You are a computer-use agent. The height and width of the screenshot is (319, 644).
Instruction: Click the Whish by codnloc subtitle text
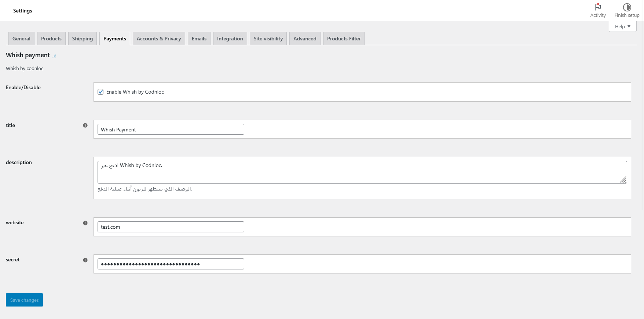25,69
